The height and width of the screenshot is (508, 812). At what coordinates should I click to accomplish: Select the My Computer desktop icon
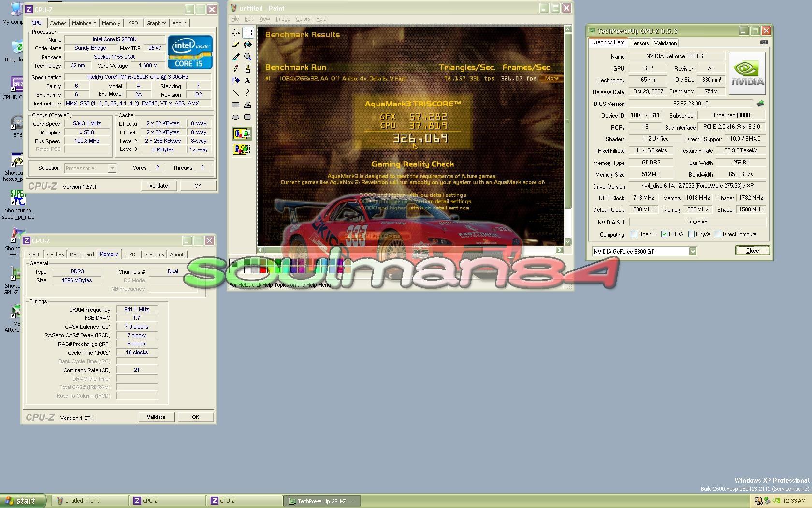pyautogui.click(x=14, y=13)
